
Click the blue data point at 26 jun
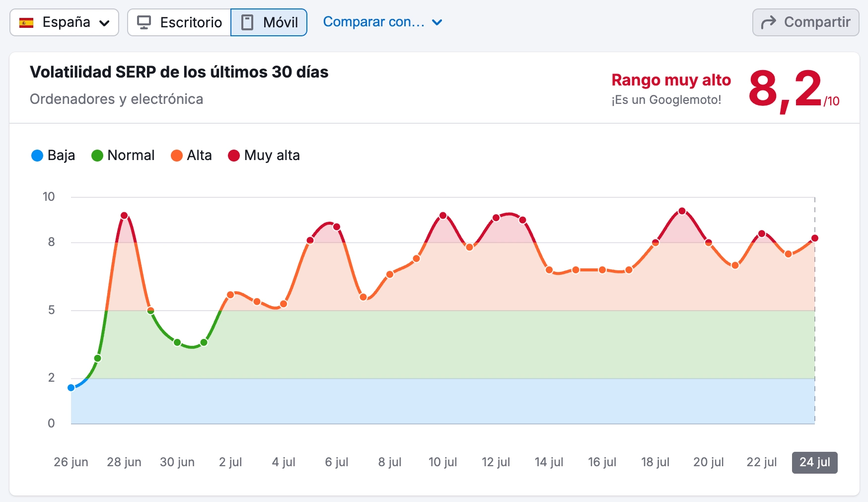click(71, 387)
